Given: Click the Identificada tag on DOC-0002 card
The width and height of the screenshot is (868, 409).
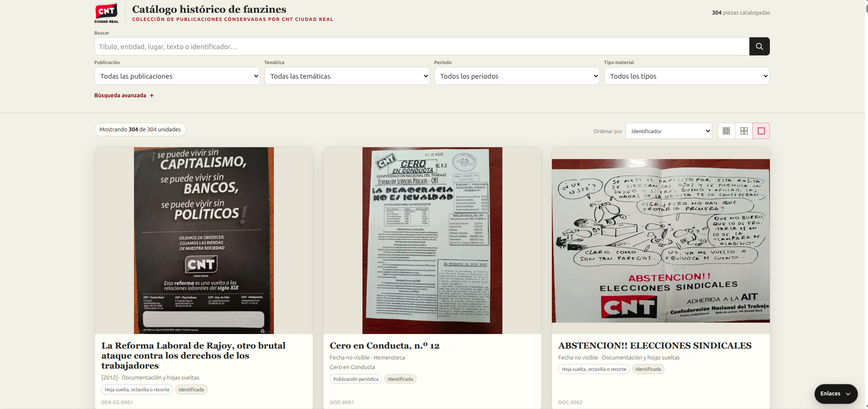Looking at the screenshot, I should [648, 369].
